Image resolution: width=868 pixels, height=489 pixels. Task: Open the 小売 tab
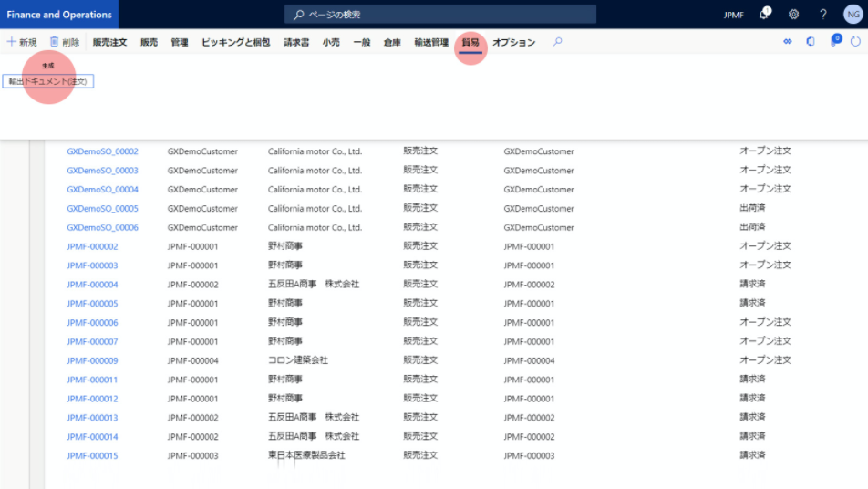click(x=331, y=42)
